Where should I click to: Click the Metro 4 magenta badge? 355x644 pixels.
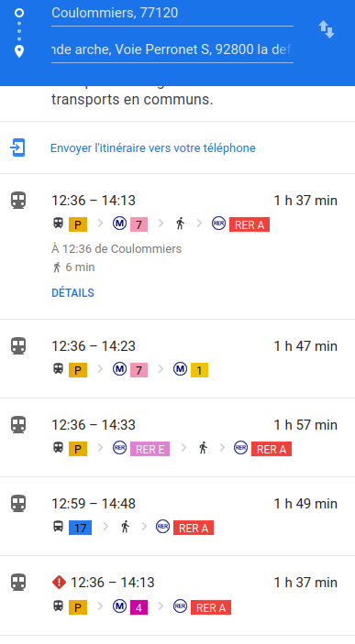[x=139, y=607]
